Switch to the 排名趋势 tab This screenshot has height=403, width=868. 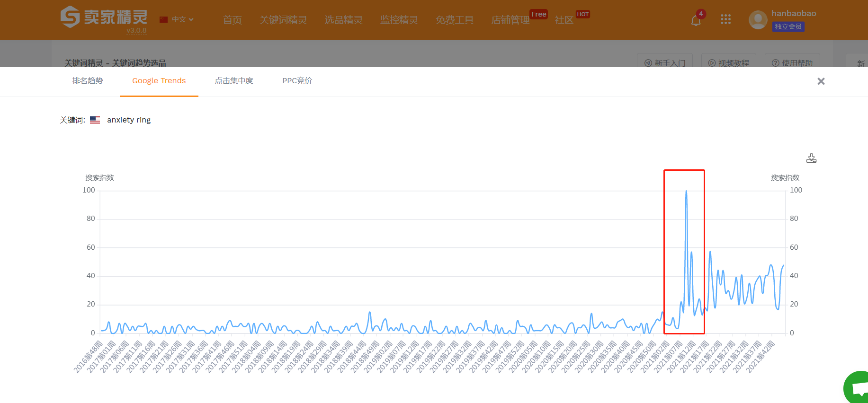pyautogui.click(x=88, y=81)
